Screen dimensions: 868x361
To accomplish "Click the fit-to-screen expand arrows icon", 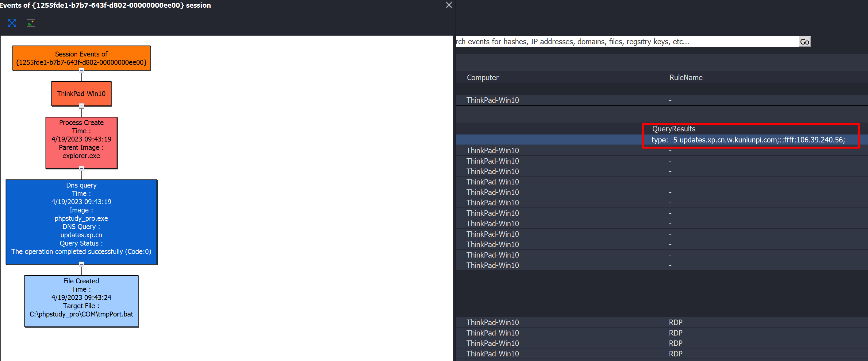I will pos(12,23).
